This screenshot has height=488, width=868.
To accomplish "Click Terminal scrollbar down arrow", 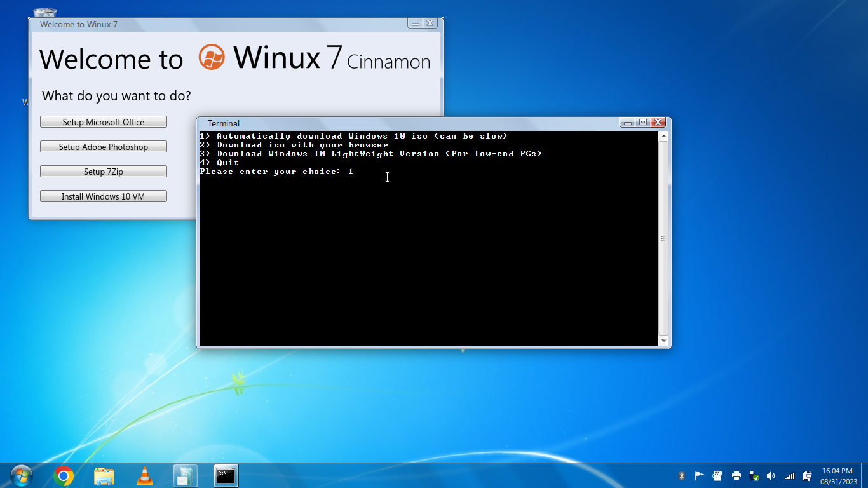I will [x=664, y=341].
